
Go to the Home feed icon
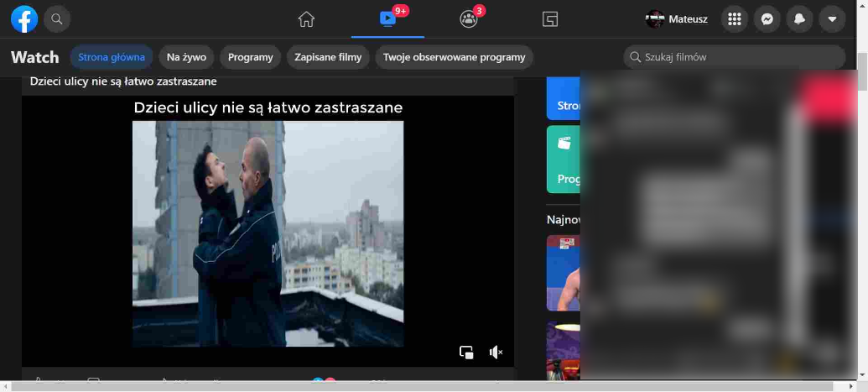point(306,19)
